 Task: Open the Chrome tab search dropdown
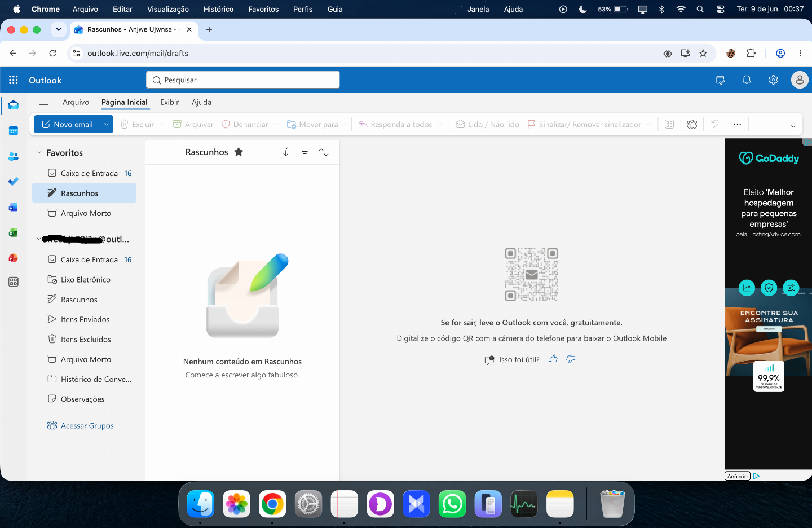pyautogui.click(x=59, y=29)
